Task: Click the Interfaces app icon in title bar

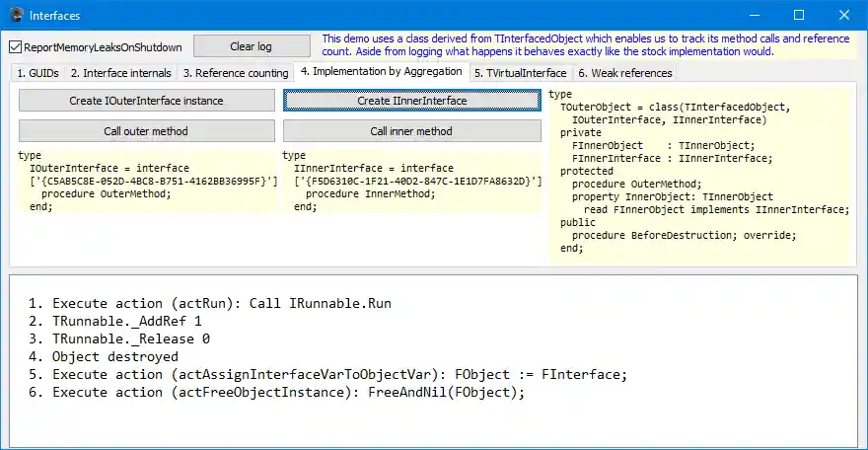Action: point(17,15)
